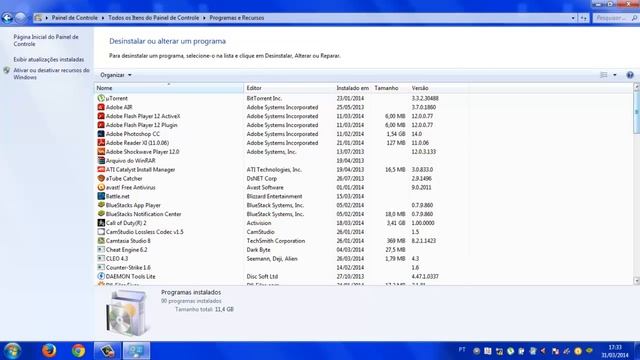Expand arrow after Todos os Itens breadcrumb
Image resolution: width=640 pixels, height=360 pixels.
click(x=204, y=18)
